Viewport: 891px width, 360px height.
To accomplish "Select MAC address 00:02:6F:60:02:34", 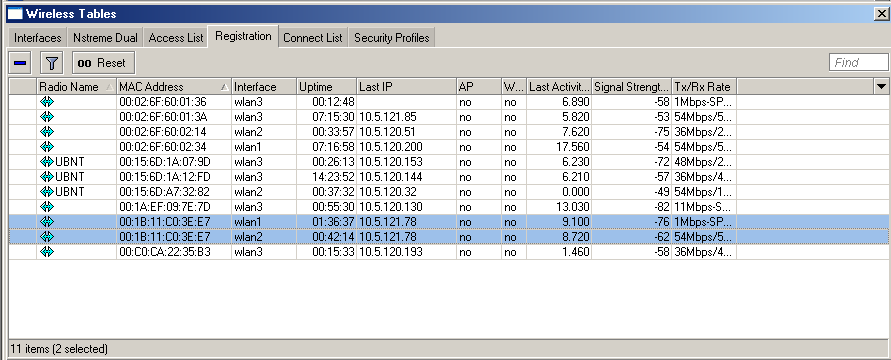I will click(x=163, y=146).
